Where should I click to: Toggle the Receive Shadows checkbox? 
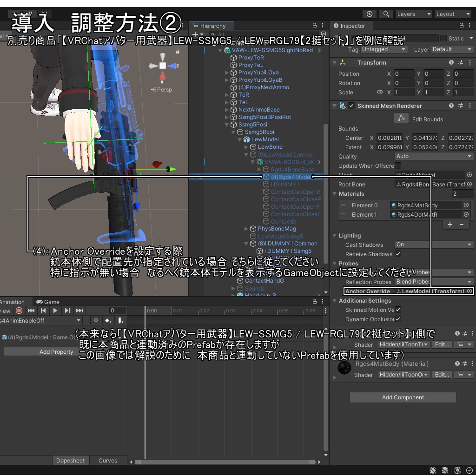pos(398,254)
